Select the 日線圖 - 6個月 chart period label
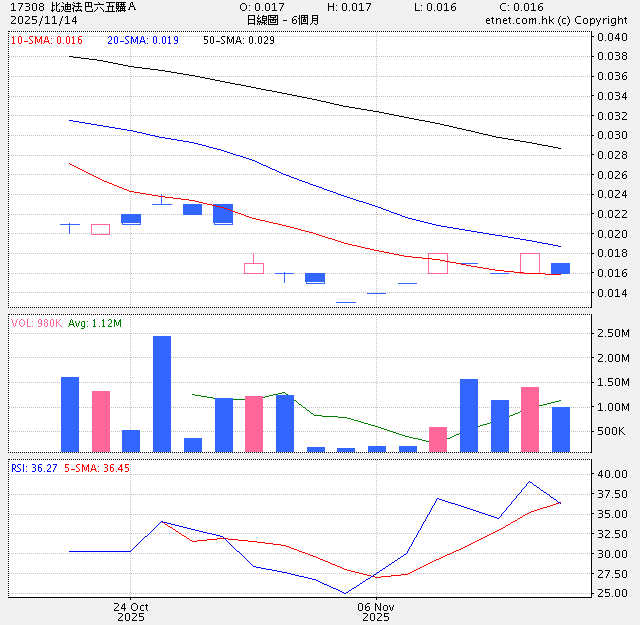The height and width of the screenshot is (625, 640). pos(283,20)
